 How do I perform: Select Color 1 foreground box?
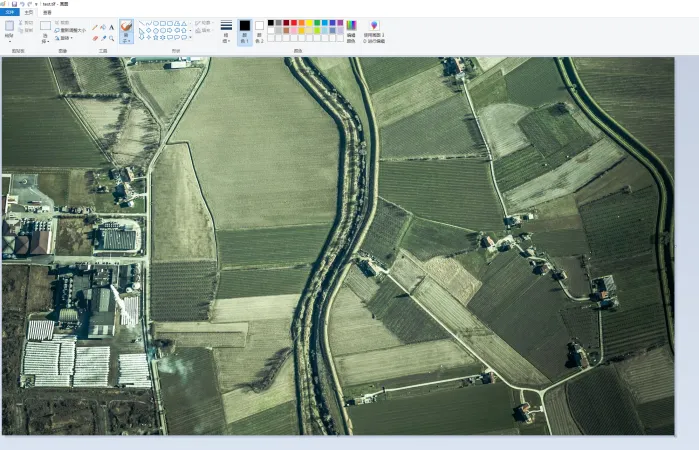coord(244,28)
